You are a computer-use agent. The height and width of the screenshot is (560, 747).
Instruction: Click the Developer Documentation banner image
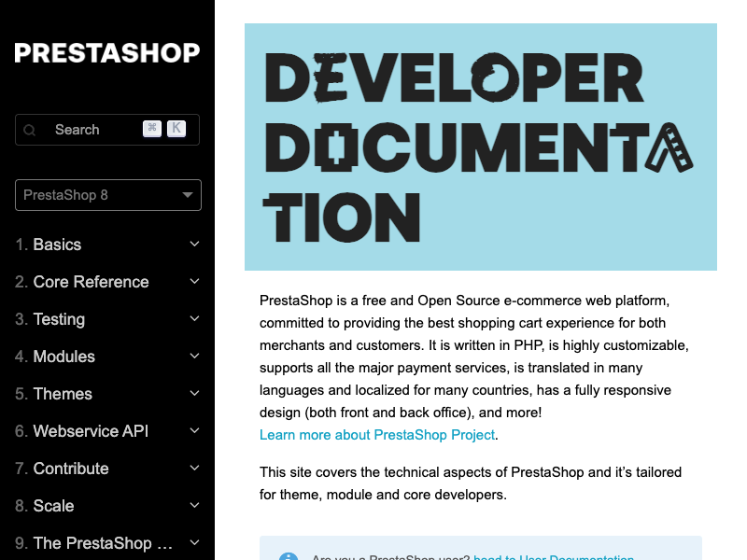click(481, 147)
